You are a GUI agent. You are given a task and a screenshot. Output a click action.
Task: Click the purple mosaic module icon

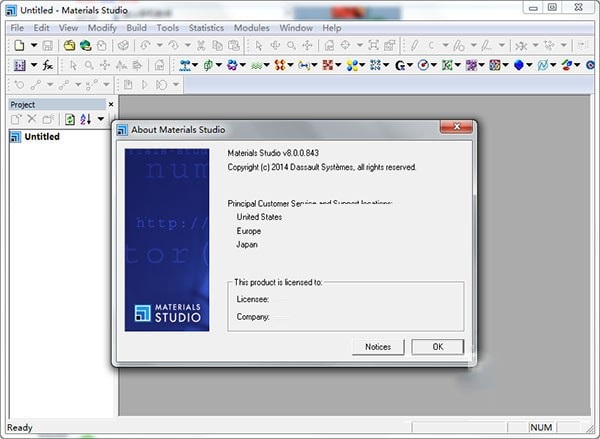click(471, 65)
